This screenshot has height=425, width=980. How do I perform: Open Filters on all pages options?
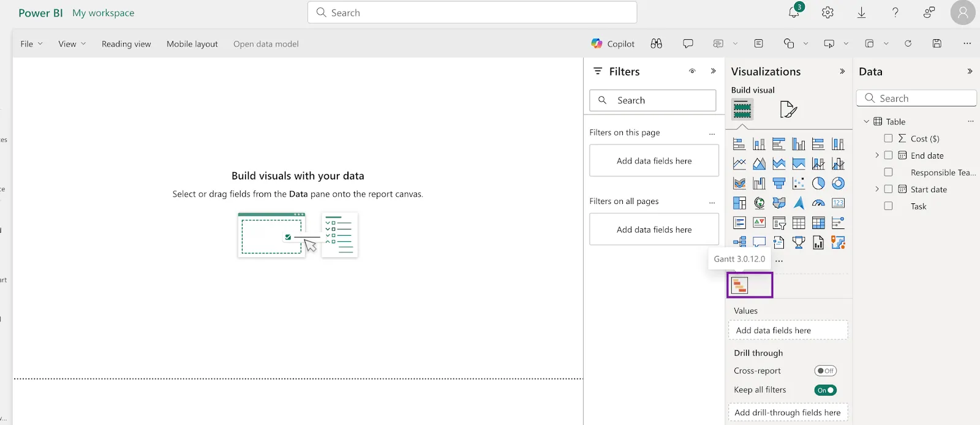tap(712, 202)
